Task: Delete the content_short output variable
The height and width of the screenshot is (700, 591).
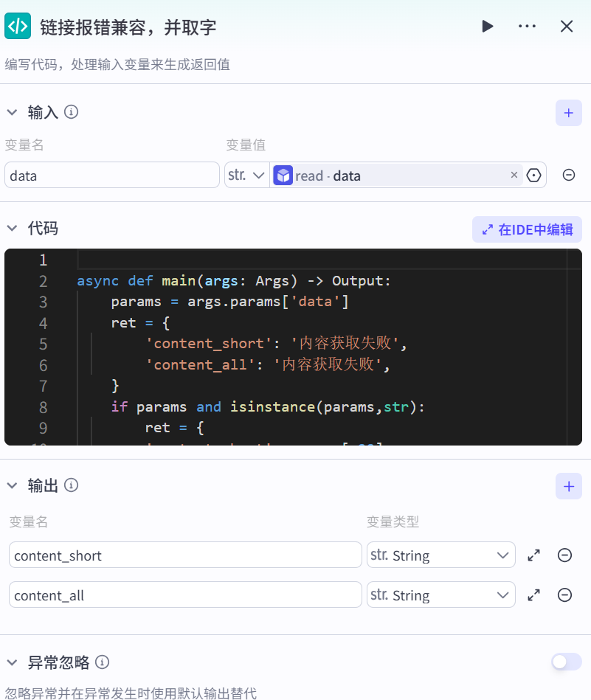Action: (x=565, y=555)
